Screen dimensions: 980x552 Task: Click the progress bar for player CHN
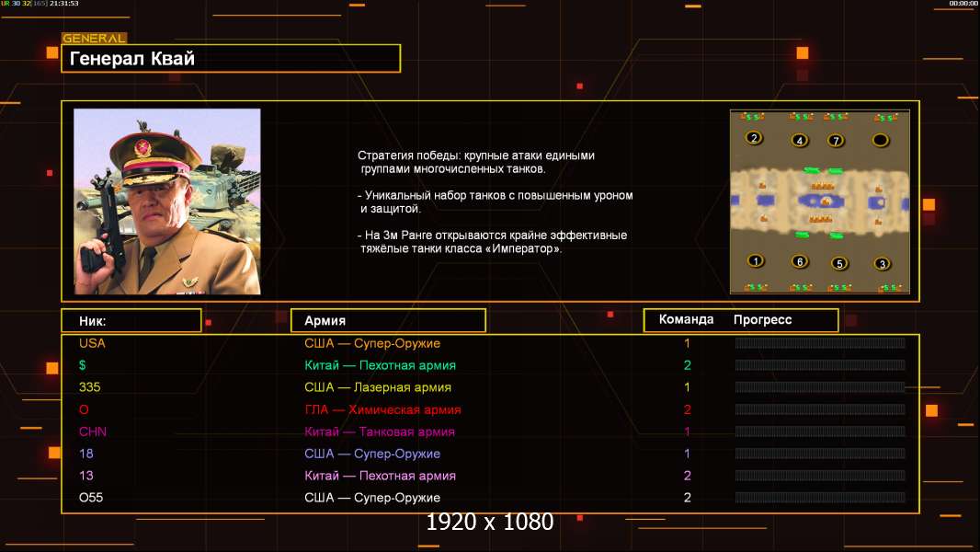tap(820, 431)
